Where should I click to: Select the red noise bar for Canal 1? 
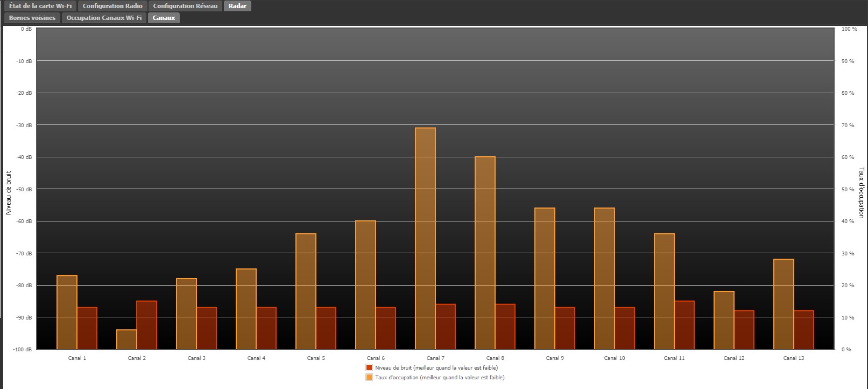(x=87, y=329)
